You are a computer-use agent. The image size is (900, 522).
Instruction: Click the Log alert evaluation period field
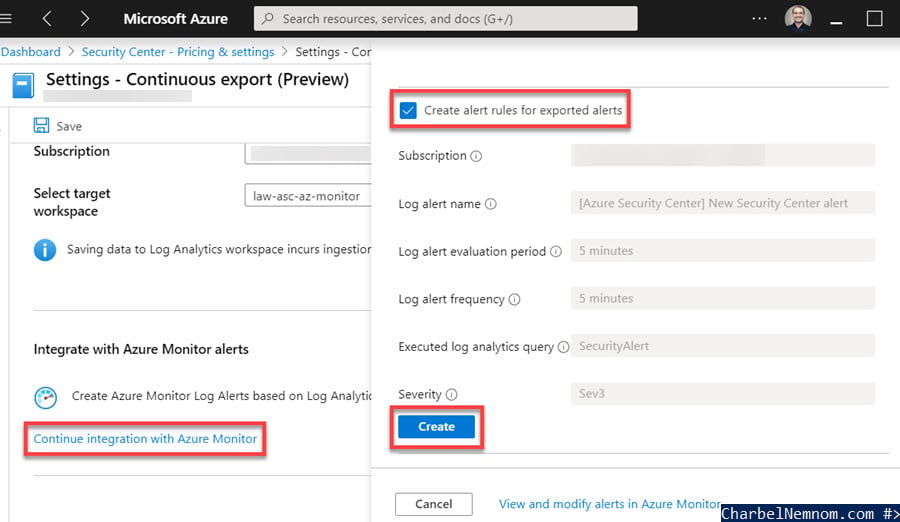[x=723, y=250]
